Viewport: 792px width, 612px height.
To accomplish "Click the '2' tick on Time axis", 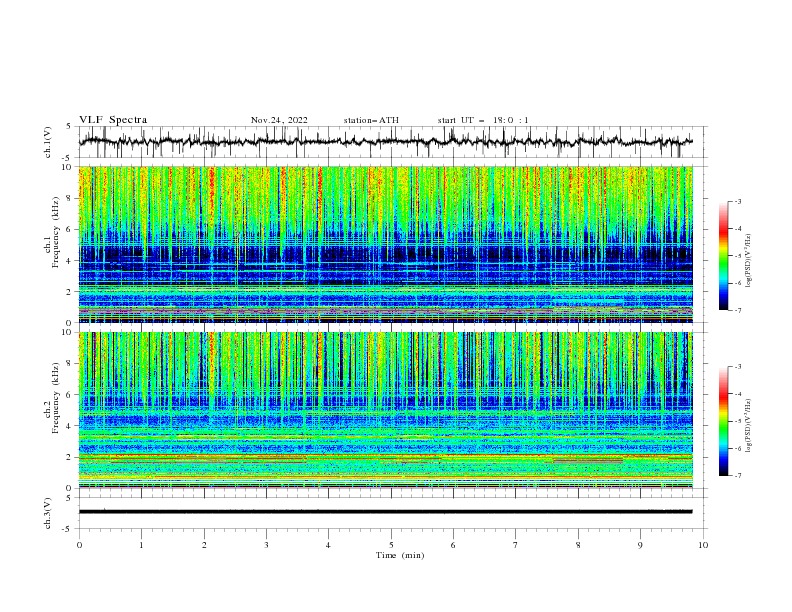I will coord(204,545).
